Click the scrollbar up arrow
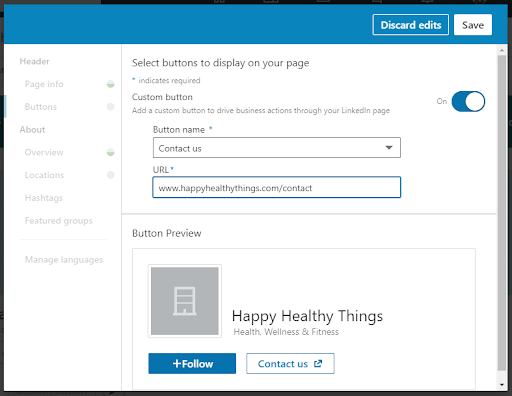The width and height of the screenshot is (512, 396). click(502, 50)
